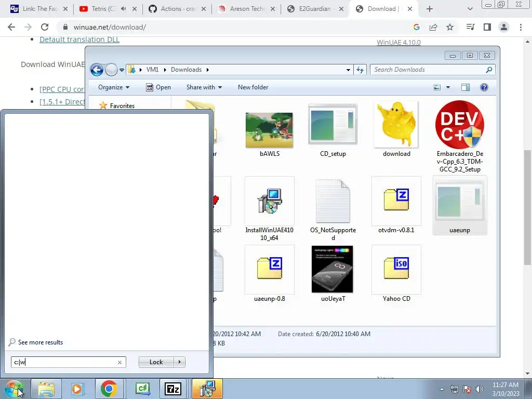Bookmark this page with star icon
Screen dimensions: 532x399
coord(450,27)
